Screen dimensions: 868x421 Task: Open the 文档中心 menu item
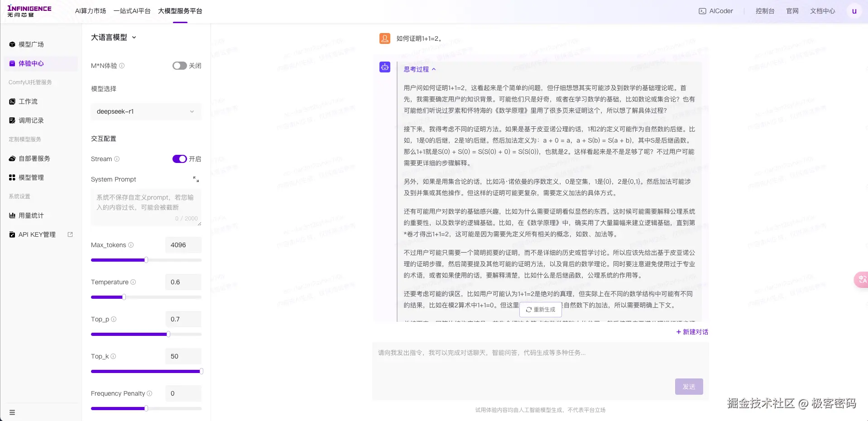[x=823, y=11]
